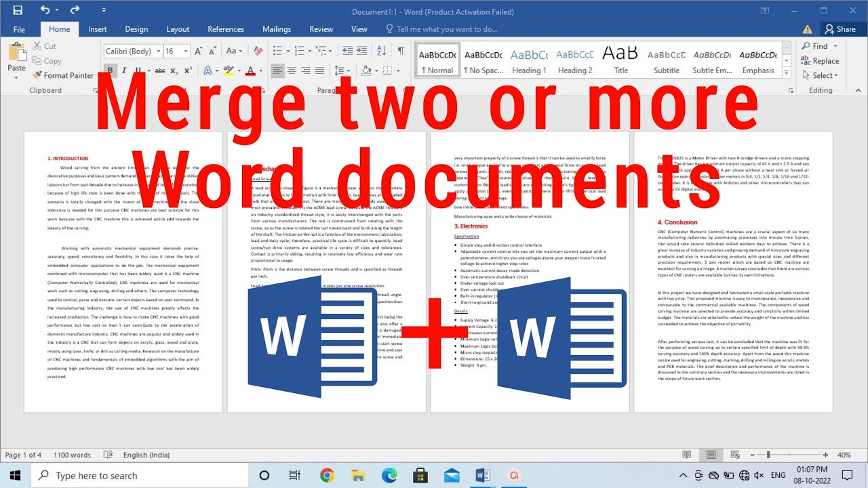The width and height of the screenshot is (868, 488).
Task: Open the Change Case Aa dropdown
Action: 234,51
